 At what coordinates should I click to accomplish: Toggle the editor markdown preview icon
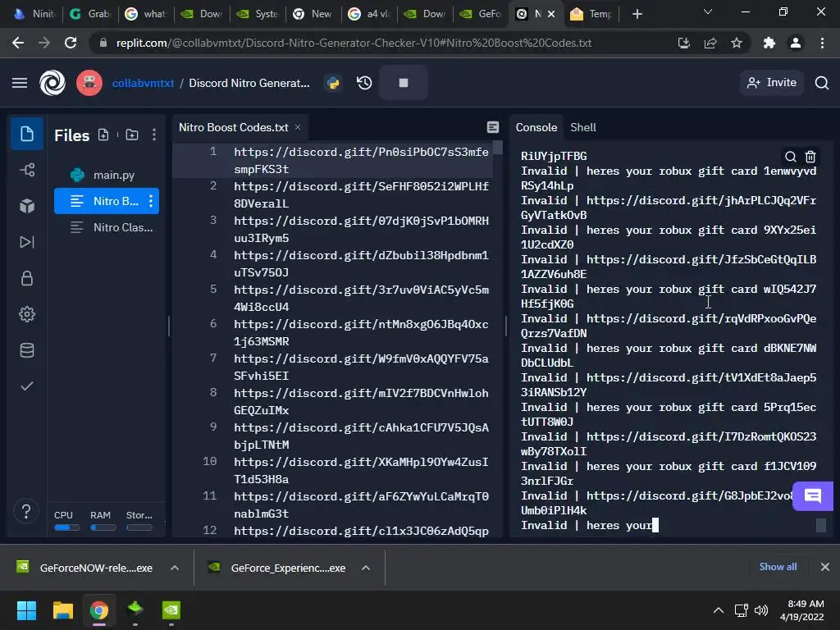coord(493,127)
